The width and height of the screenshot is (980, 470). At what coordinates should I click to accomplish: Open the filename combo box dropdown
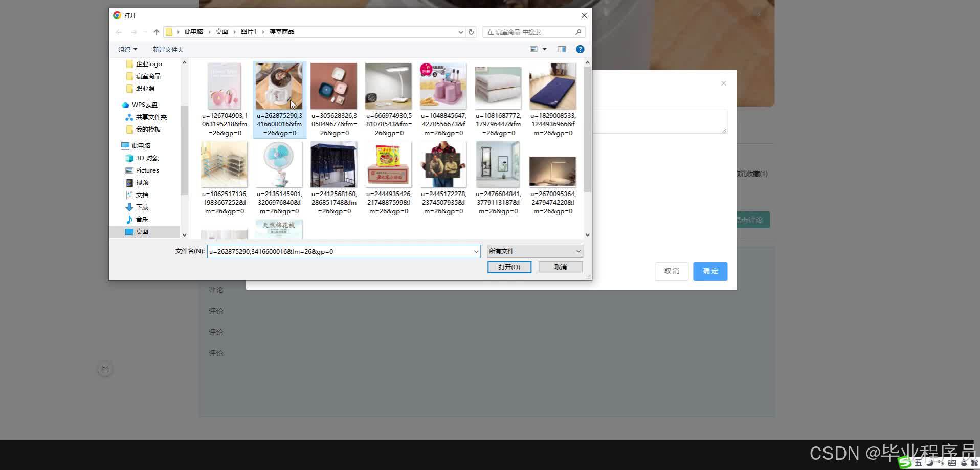[x=476, y=251]
